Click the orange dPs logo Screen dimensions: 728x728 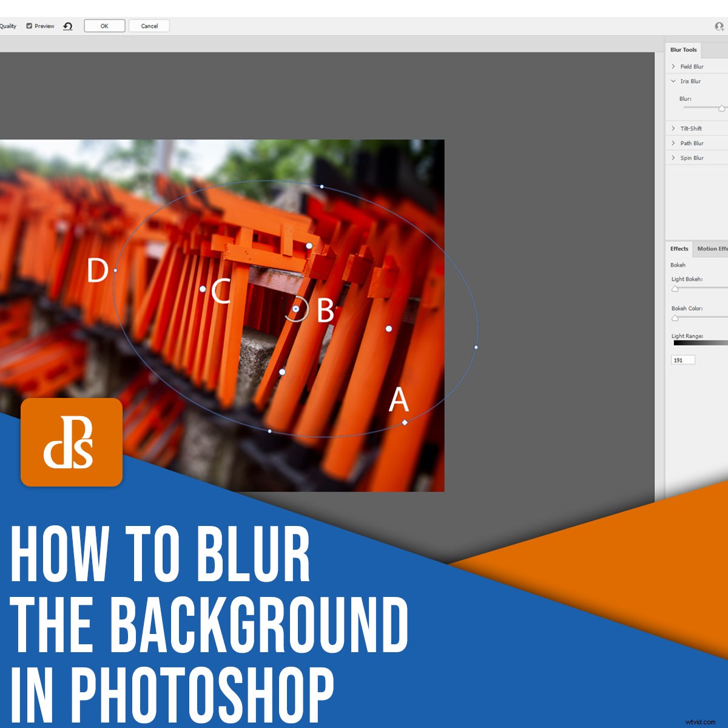(71, 442)
